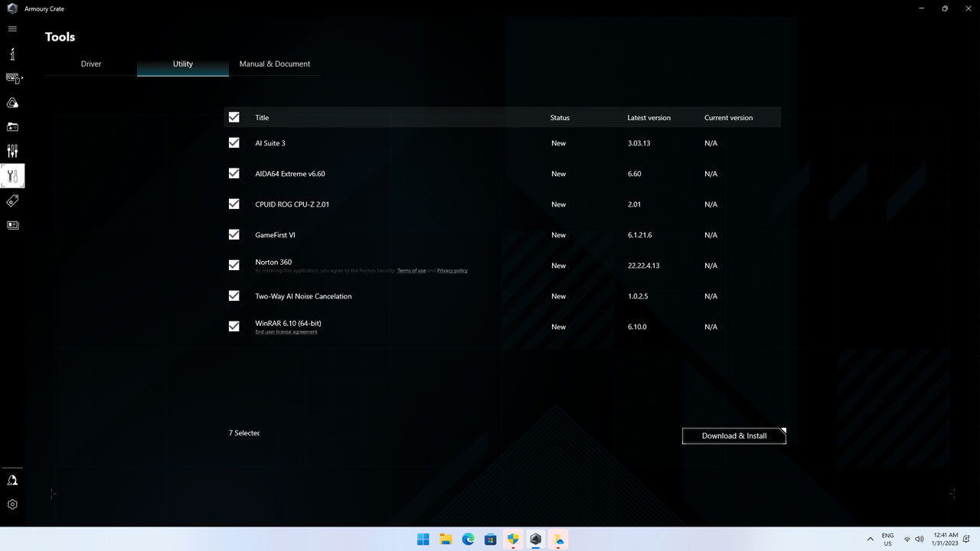980x551 pixels.
Task: Launch Microsoft Edge from the taskbar
Action: (468, 540)
